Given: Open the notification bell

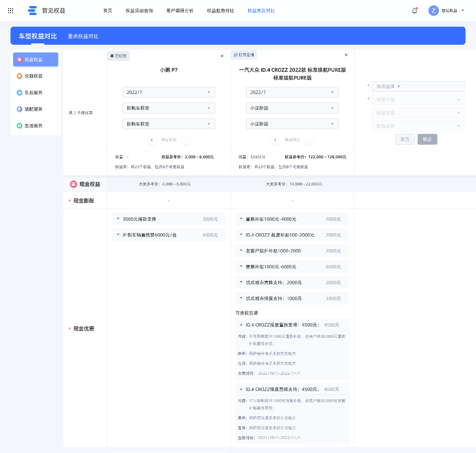Looking at the screenshot, I should click(414, 10).
